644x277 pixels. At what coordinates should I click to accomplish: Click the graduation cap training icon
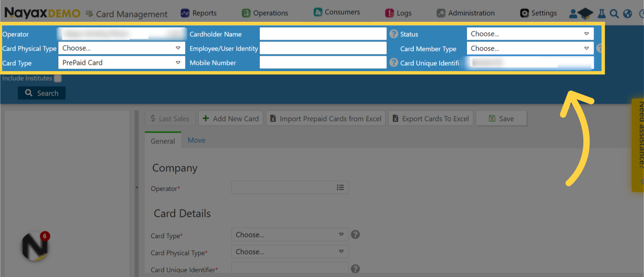(586, 13)
